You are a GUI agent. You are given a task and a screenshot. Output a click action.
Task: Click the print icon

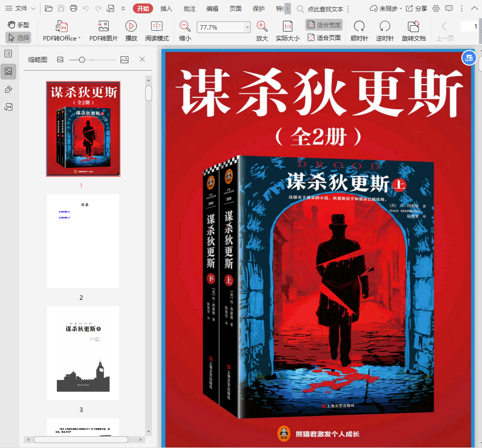tap(74, 8)
